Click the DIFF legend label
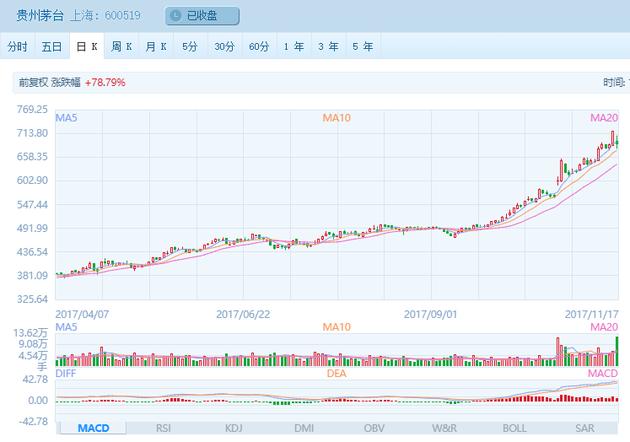 coord(65,373)
